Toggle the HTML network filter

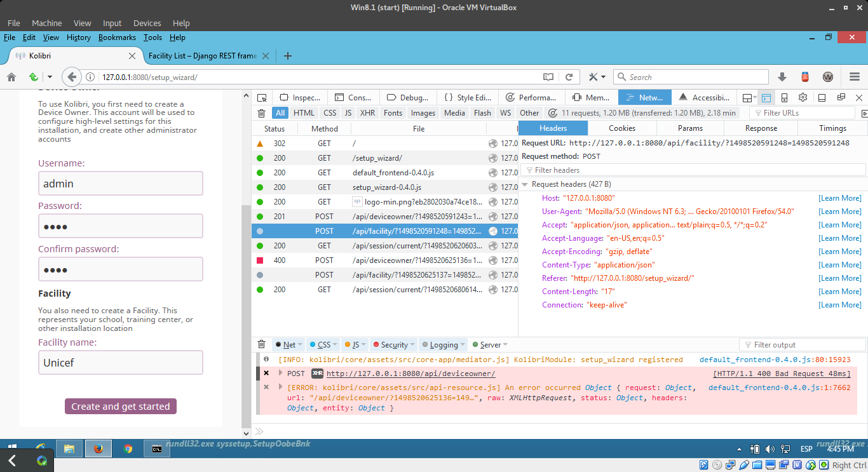click(x=304, y=113)
